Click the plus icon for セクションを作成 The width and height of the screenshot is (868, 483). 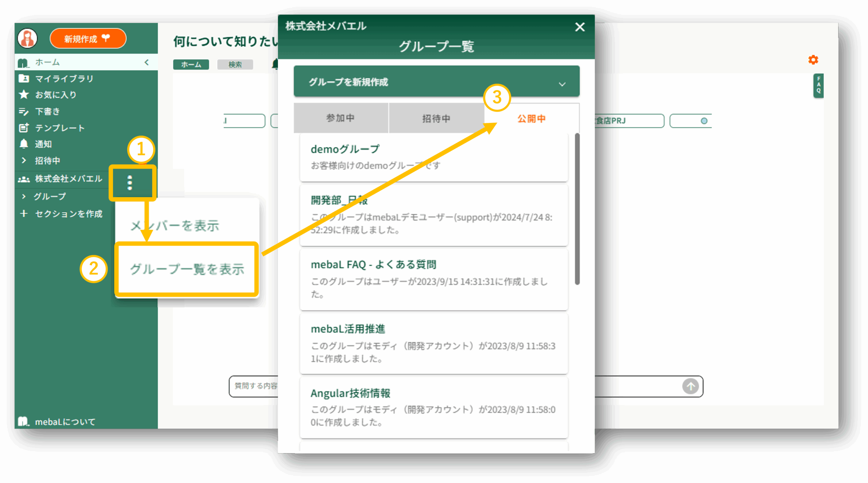(x=24, y=213)
